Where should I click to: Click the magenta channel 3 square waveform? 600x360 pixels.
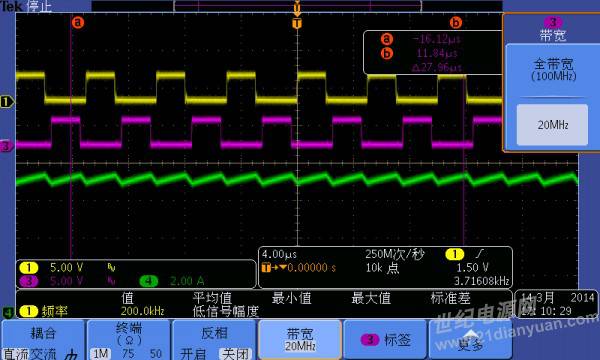(259, 132)
